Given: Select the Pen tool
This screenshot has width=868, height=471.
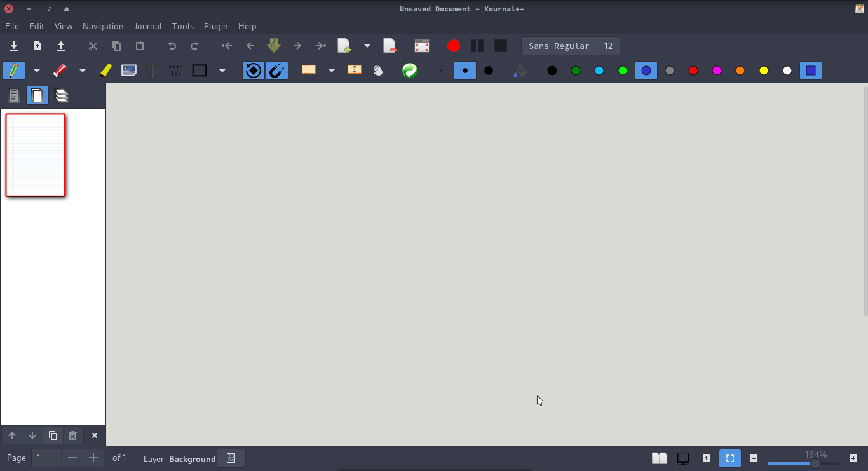Looking at the screenshot, I should [14, 71].
